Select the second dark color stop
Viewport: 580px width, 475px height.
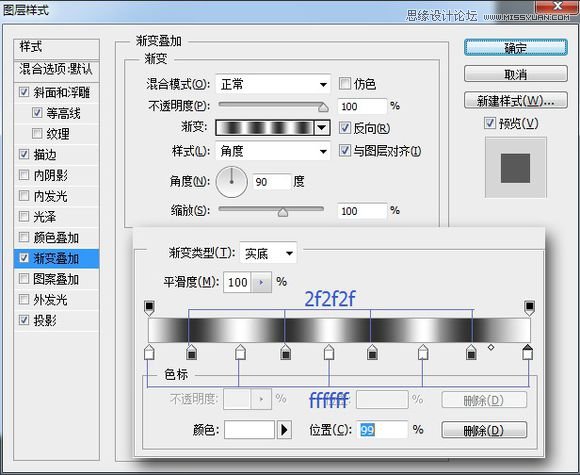coord(286,352)
